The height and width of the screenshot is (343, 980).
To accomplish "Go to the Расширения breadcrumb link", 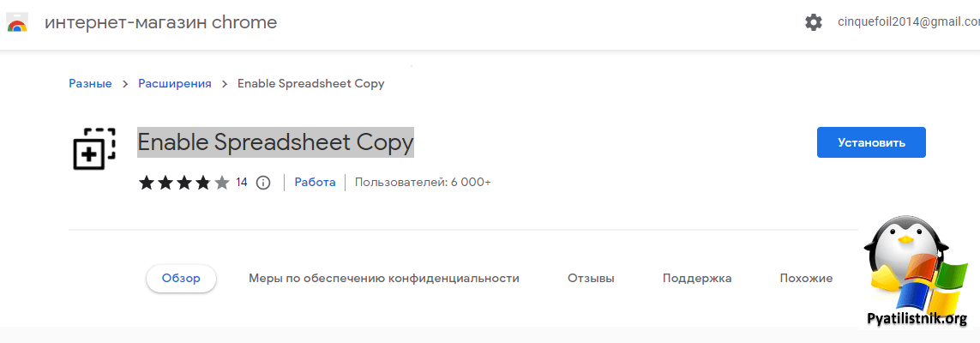I will click(x=175, y=83).
